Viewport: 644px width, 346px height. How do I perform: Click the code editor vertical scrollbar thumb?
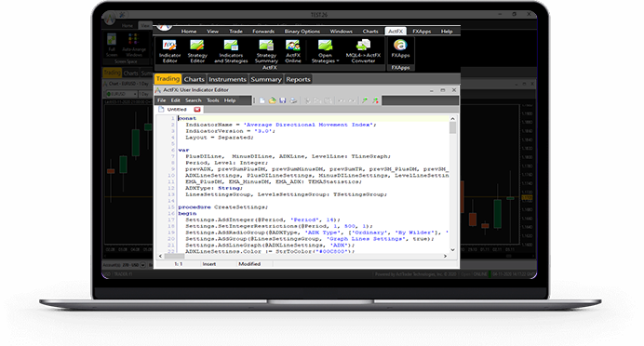[452, 128]
